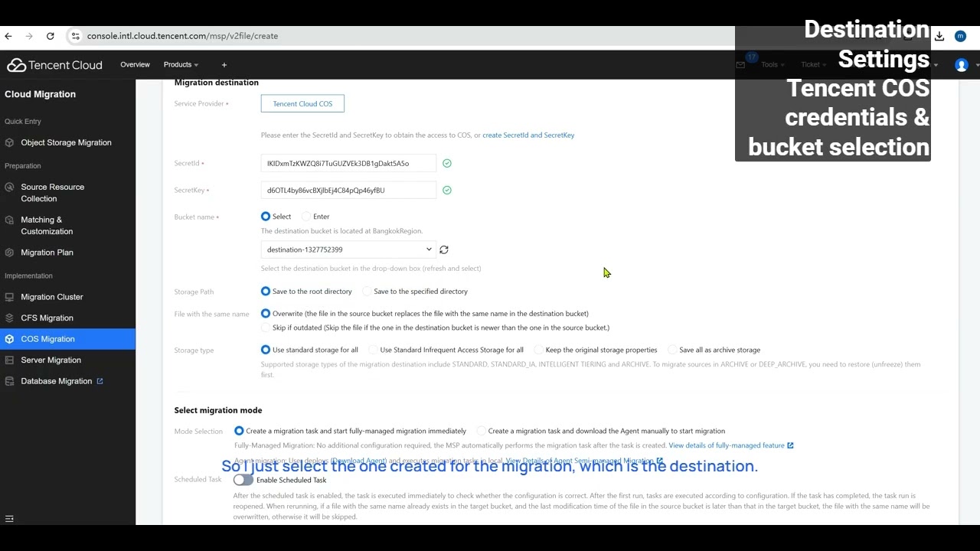Click the Source Resource Collection icon

pos(9,187)
